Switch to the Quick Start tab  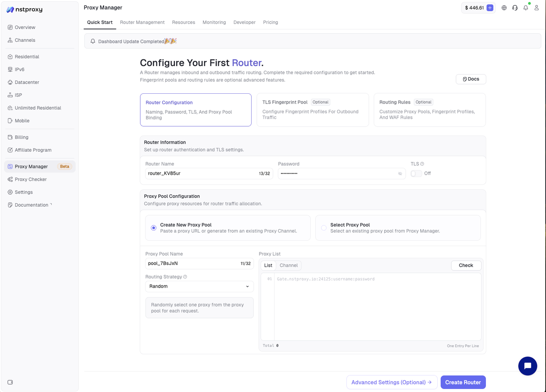(100, 22)
